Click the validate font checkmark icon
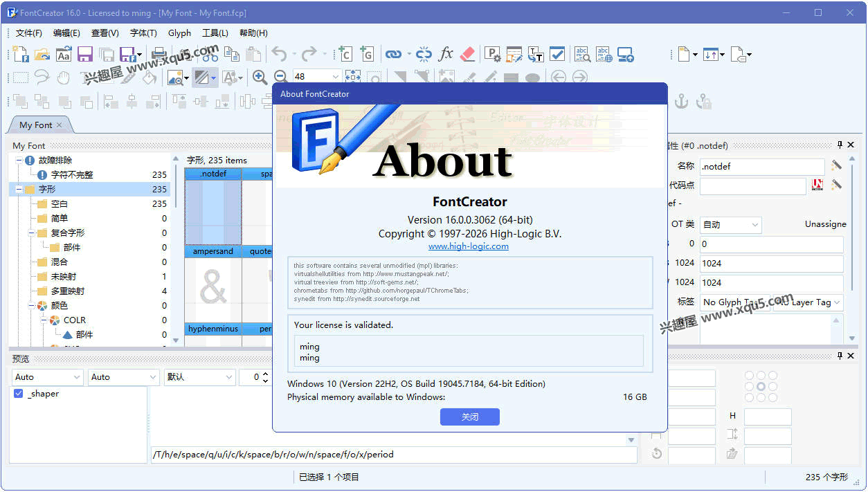Viewport: 868px width, 492px height. pos(557,54)
